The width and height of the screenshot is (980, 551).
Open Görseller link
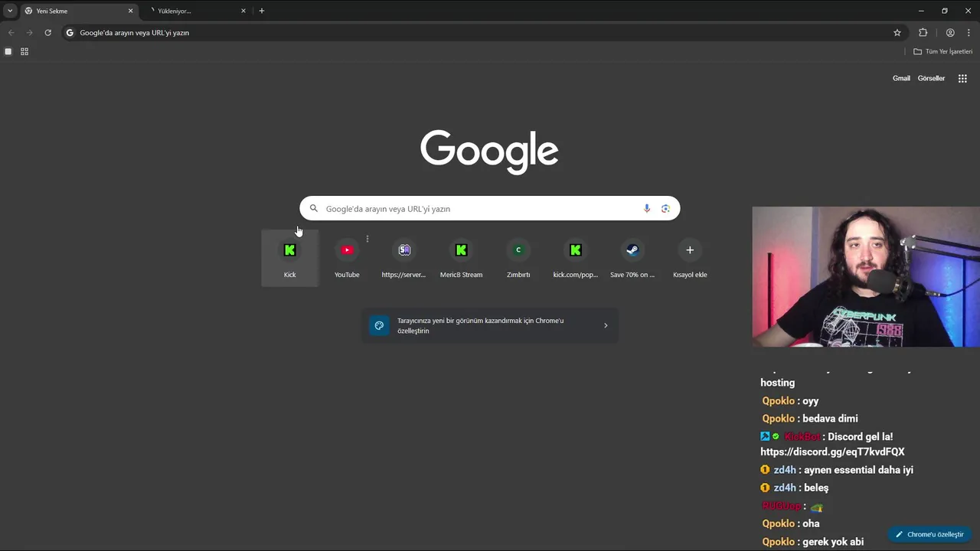[x=931, y=78]
